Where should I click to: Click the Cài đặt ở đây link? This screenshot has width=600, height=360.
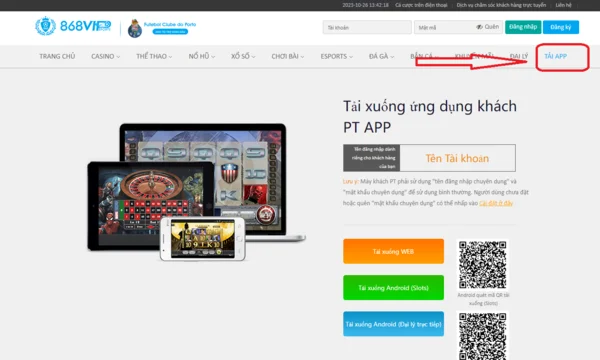496,203
